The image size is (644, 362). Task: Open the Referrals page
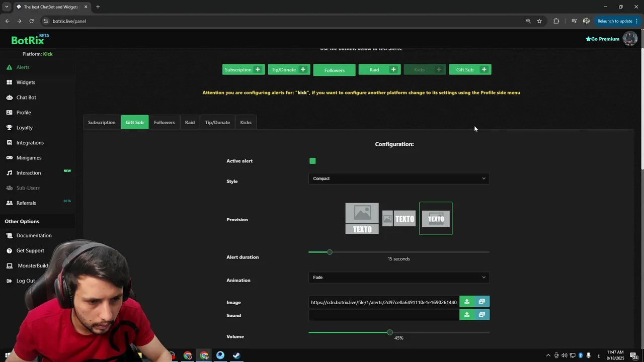(26, 203)
